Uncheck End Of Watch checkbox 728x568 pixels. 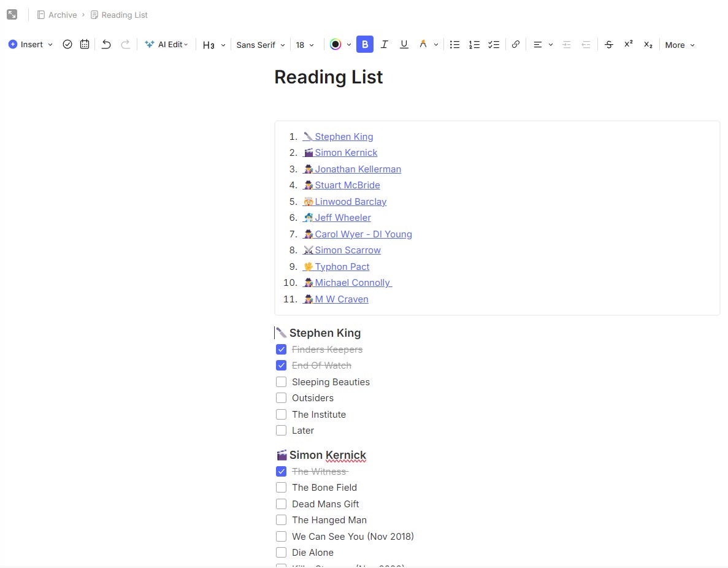click(281, 366)
